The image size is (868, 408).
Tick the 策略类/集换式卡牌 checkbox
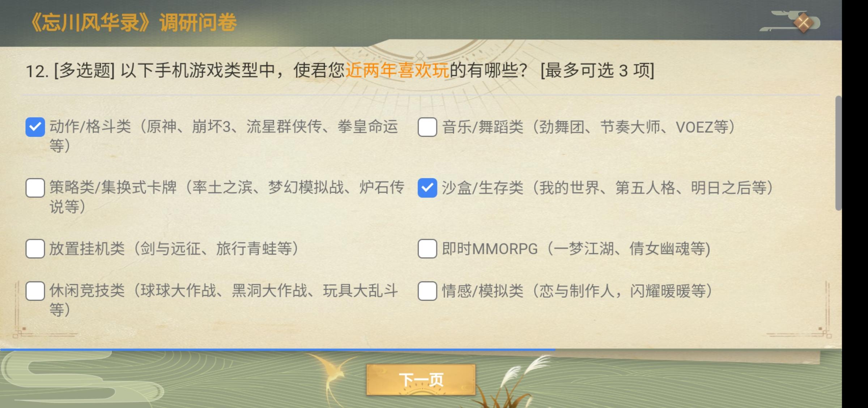tap(35, 188)
